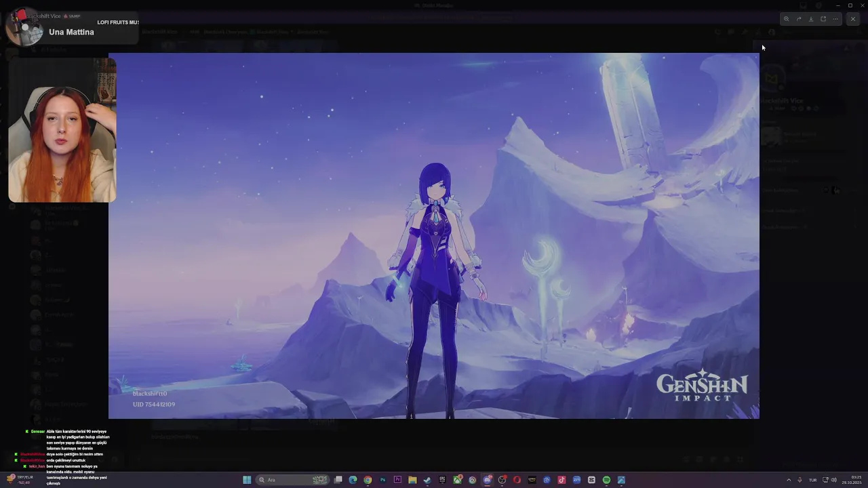Open the volume speaker tray icon
Image resolution: width=868 pixels, height=488 pixels.
click(x=833, y=480)
